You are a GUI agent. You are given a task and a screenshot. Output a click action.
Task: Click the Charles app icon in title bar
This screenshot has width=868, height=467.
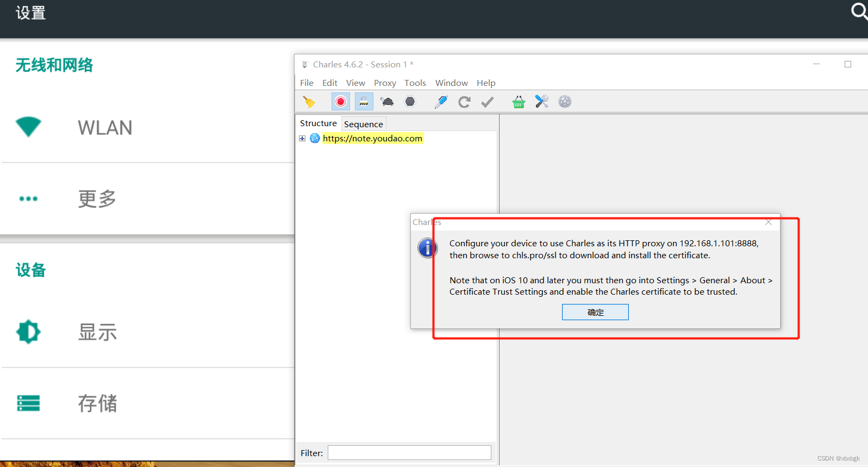click(304, 64)
